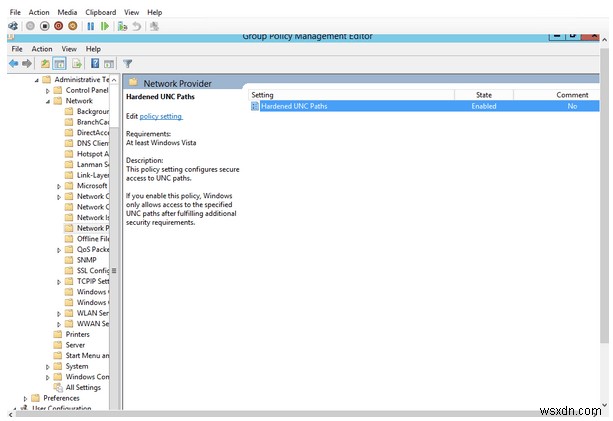Screen dimensions: 613x421
Task: Click the Back arrow in editor toolbar
Action: coord(13,63)
